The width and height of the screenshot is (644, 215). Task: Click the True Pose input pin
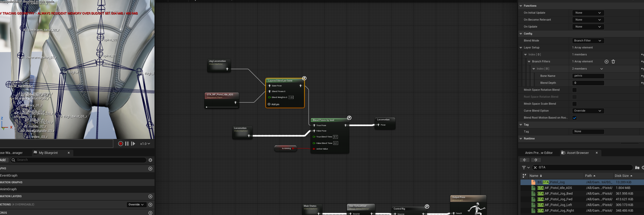point(314,126)
